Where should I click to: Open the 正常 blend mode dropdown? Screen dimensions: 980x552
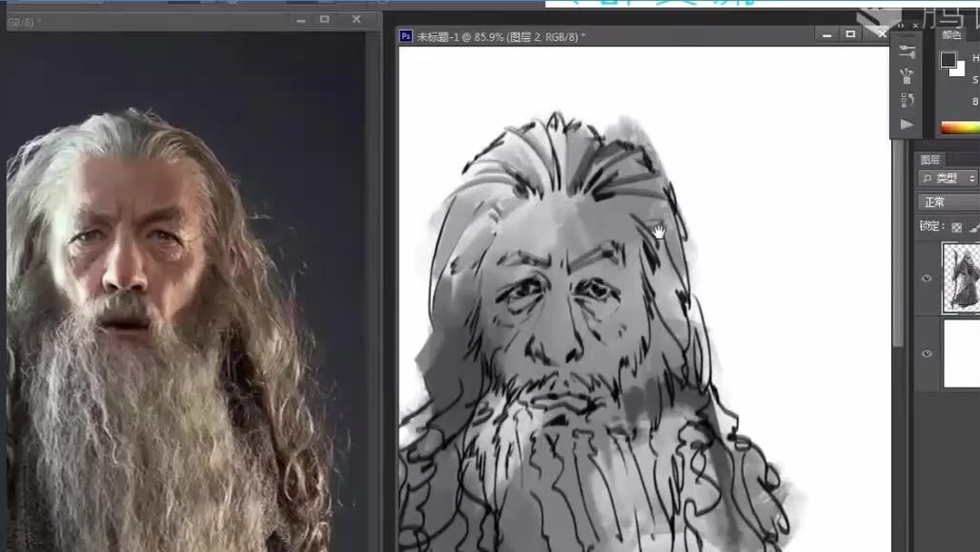(936, 202)
